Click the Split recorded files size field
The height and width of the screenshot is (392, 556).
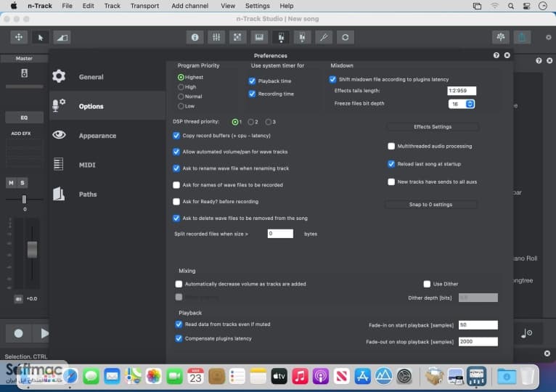click(x=280, y=234)
